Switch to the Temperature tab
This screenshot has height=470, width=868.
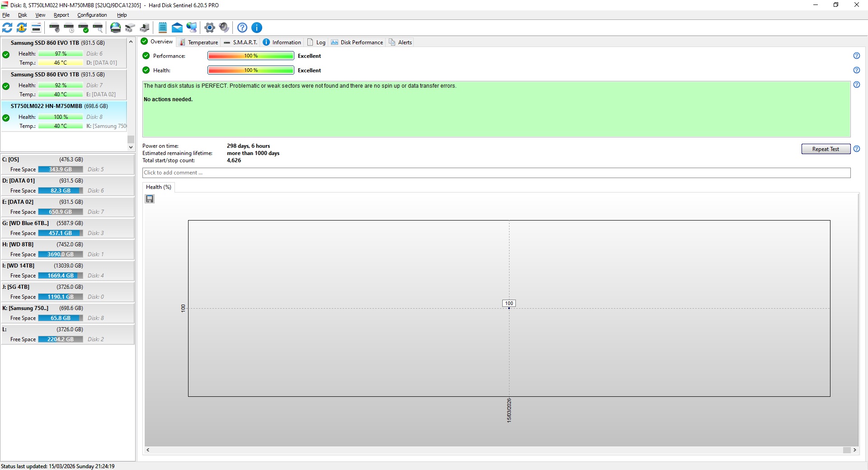199,42
